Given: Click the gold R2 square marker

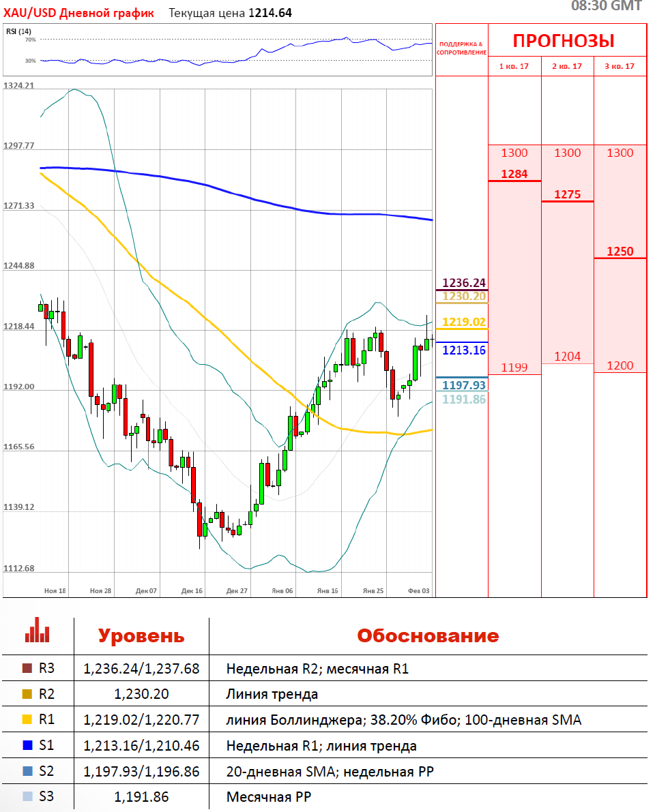Looking at the screenshot, I should (27, 695).
